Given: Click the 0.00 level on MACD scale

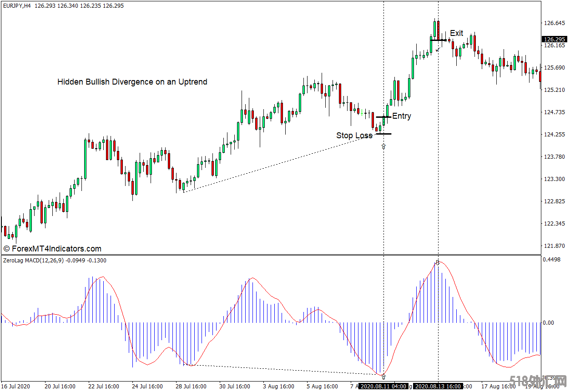Looking at the screenshot, I should (549, 323).
